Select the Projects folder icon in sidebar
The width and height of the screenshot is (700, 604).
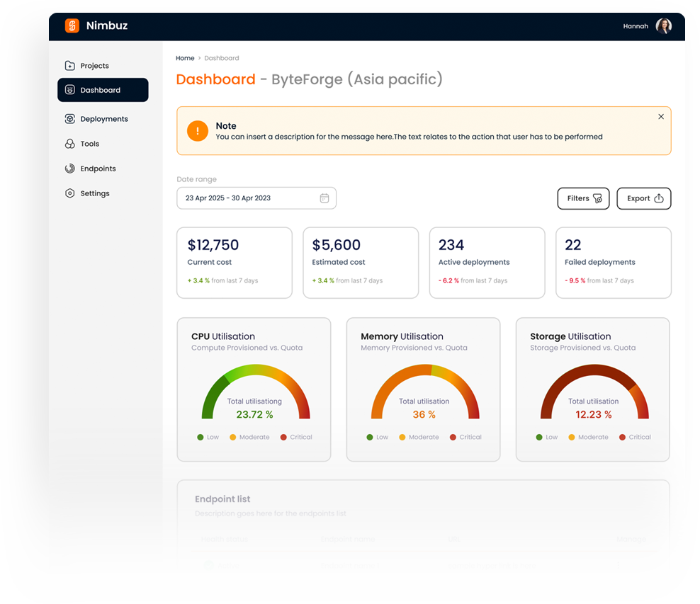pos(70,65)
